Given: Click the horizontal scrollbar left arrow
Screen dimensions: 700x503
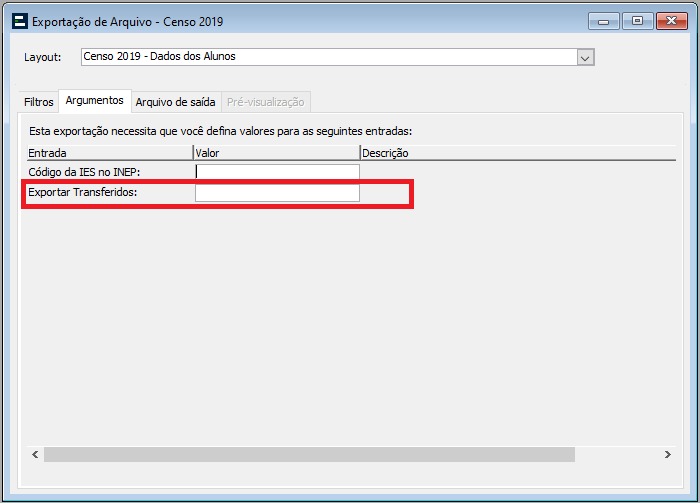Looking at the screenshot, I should (35, 454).
